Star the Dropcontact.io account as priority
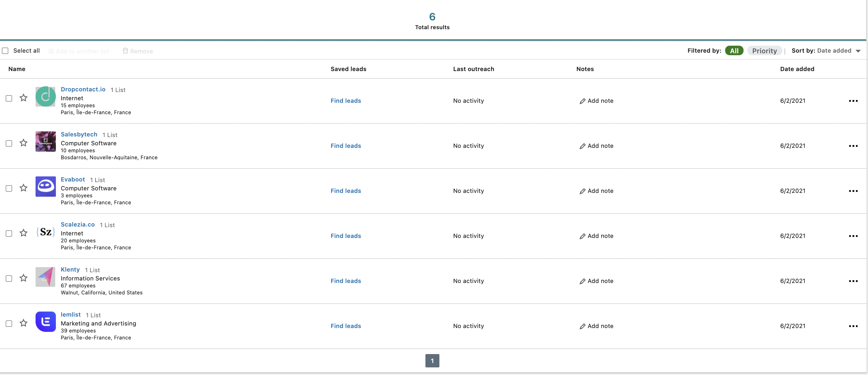Image resolution: width=868 pixels, height=375 pixels. pyautogui.click(x=23, y=98)
